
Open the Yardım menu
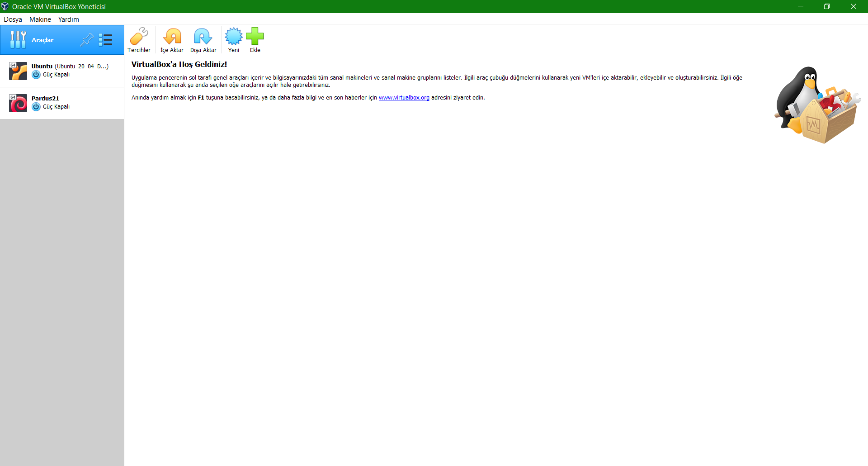[69, 19]
